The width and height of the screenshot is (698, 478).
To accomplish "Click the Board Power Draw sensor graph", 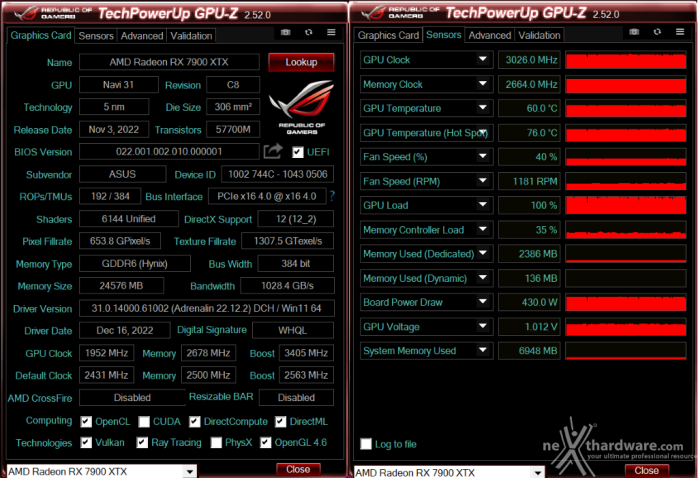I will pyautogui.click(x=625, y=302).
